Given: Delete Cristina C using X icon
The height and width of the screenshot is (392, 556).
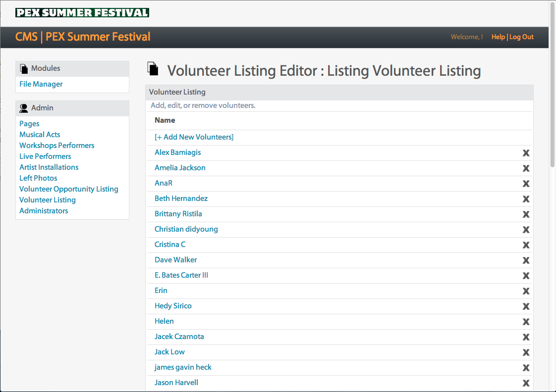Looking at the screenshot, I should click(x=526, y=245).
